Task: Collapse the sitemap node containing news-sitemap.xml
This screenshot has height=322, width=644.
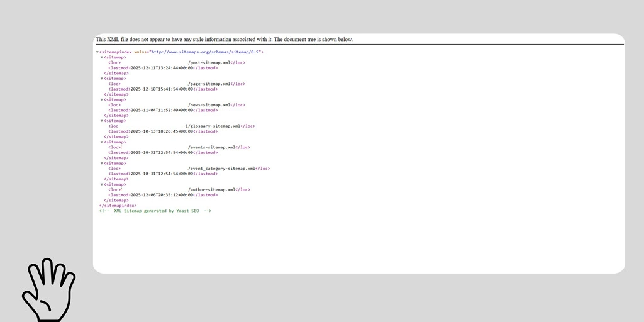Action: click(102, 99)
